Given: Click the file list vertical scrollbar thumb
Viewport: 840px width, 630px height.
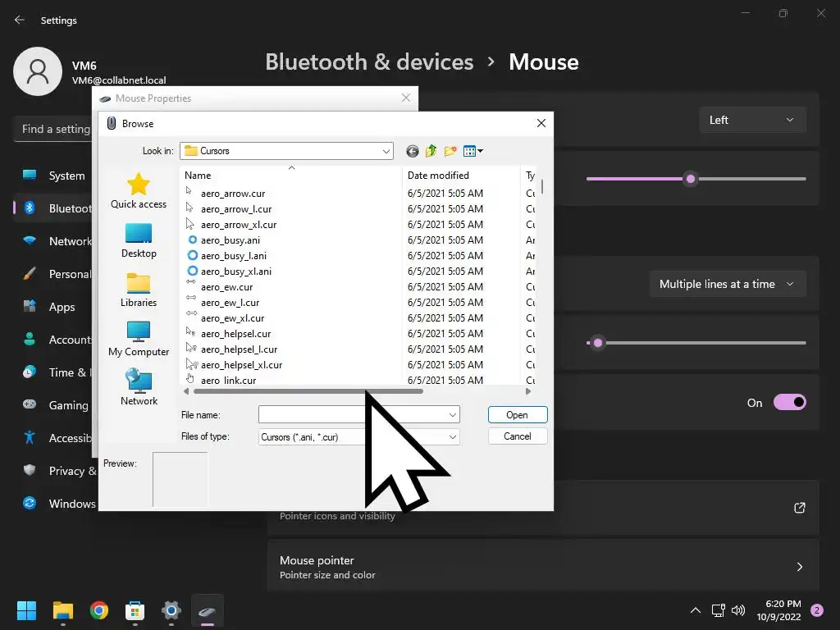Looking at the screenshot, I should click(542, 186).
